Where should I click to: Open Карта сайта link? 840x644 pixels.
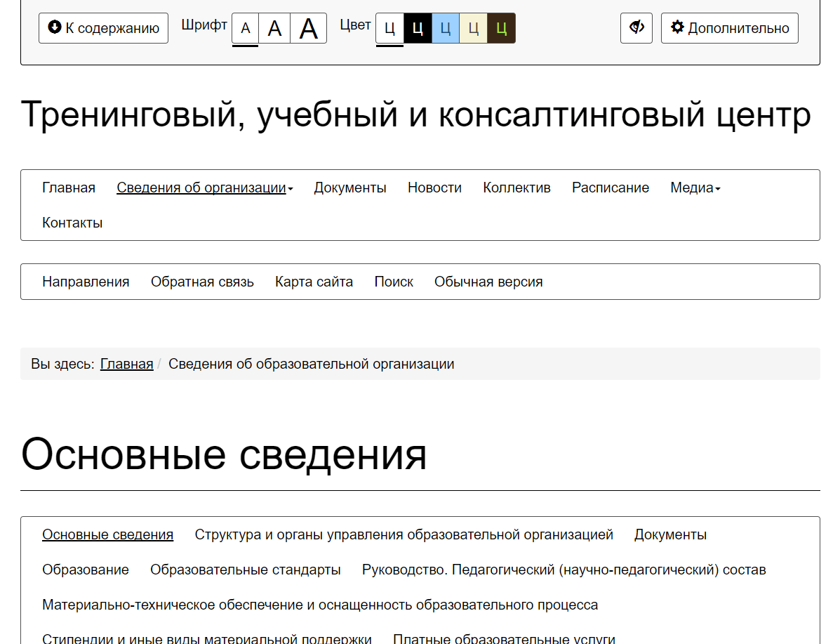314,282
